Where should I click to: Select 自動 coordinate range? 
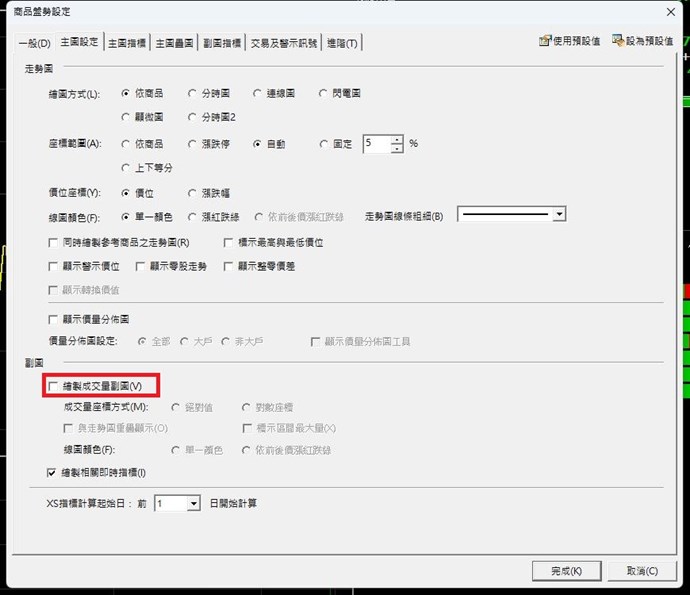coord(257,144)
